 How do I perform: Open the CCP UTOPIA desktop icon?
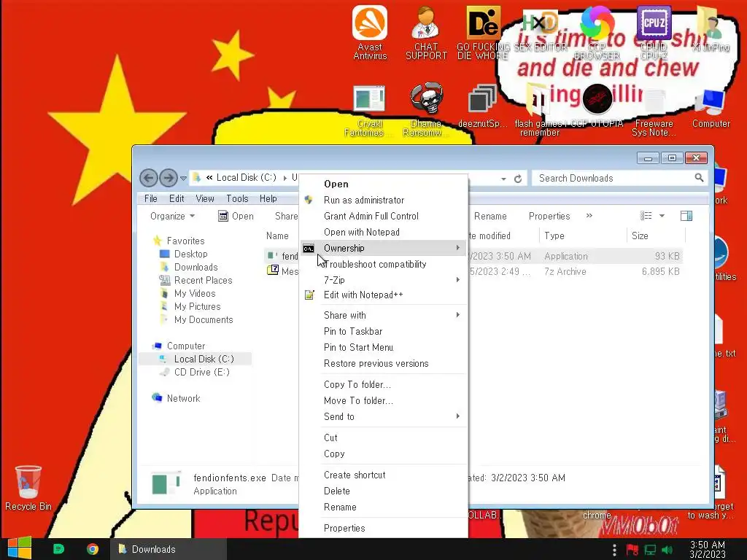pyautogui.click(x=597, y=105)
